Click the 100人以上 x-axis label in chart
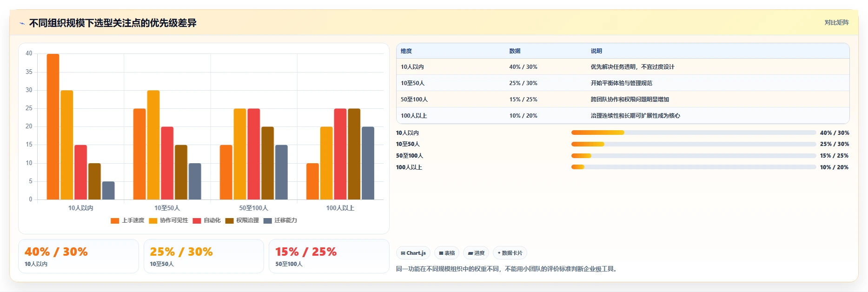 coord(340,208)
